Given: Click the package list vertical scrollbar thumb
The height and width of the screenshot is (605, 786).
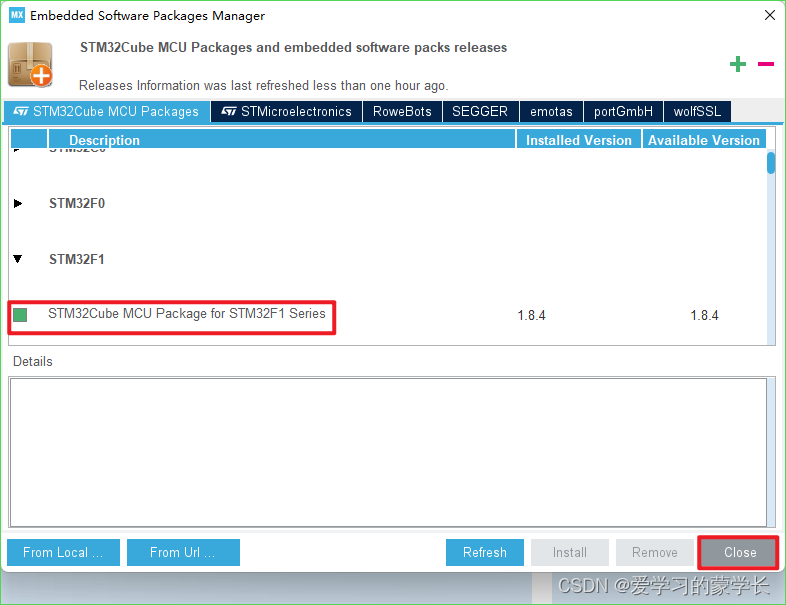Looking at the screenshot, I should [x=771, y=163].
